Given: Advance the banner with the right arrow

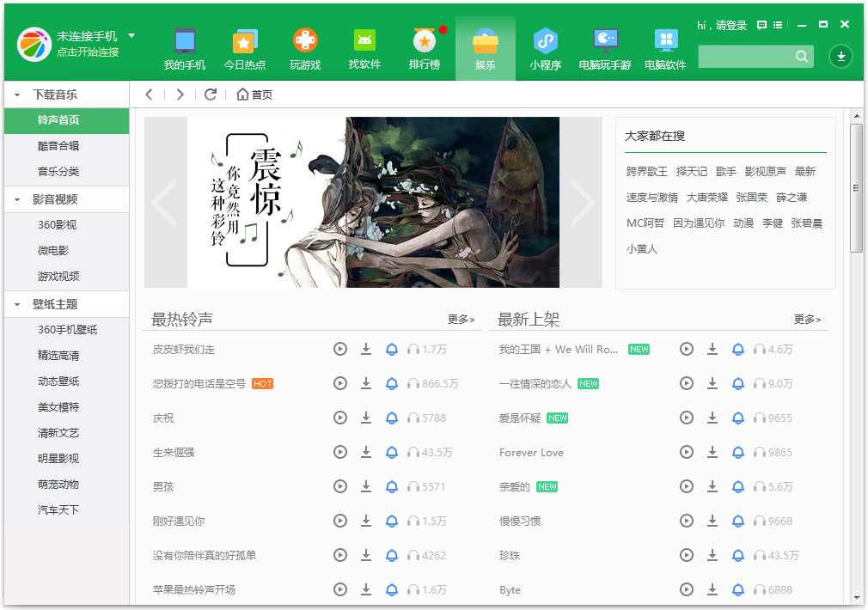Looking at the screenshot, I should 584,202.
